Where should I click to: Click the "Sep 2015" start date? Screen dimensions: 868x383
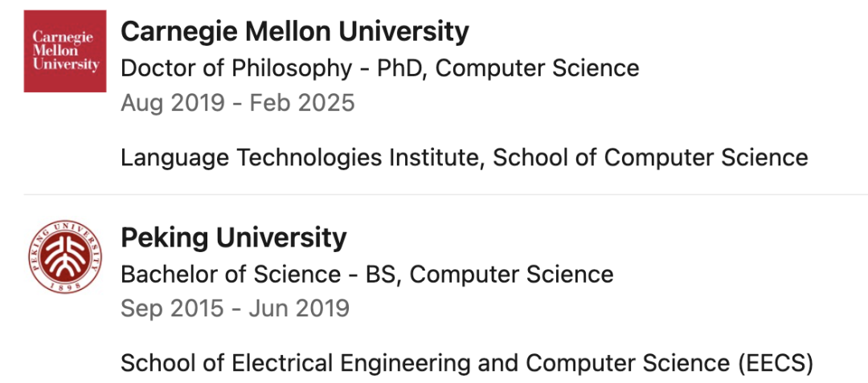click(173, 308)
